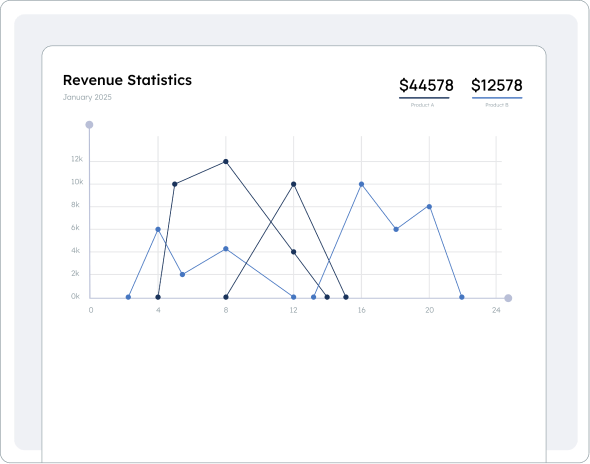Select the light blue 10k point at x=16
590x464 pixels.
pos(361,184)
